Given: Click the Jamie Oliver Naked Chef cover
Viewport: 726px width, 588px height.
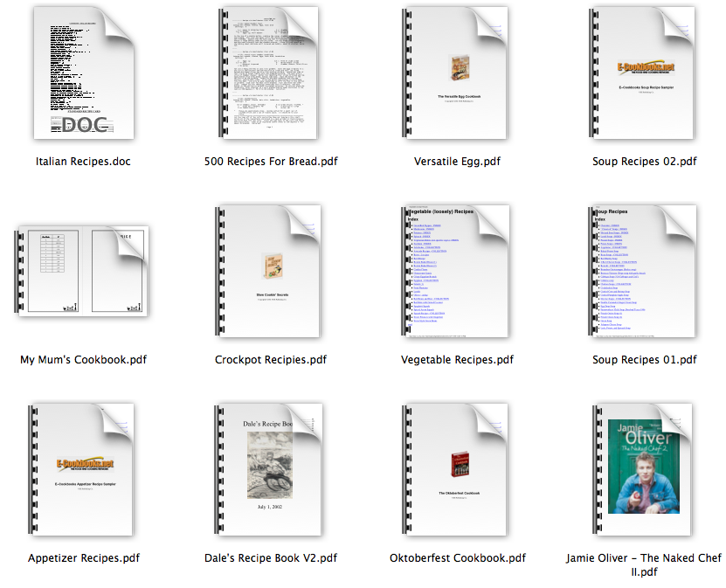Looking at the screenshot, I should click(645, 470).
